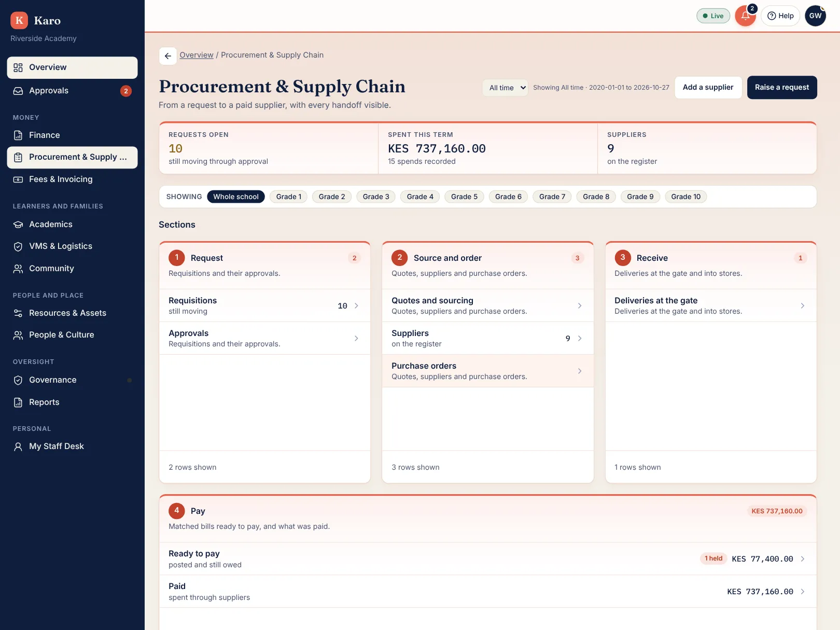The height and width of the screenshot is (630, 840).
Task: Expand the Deliveries at the gate chevron
Action: click(x=803, y=306)
